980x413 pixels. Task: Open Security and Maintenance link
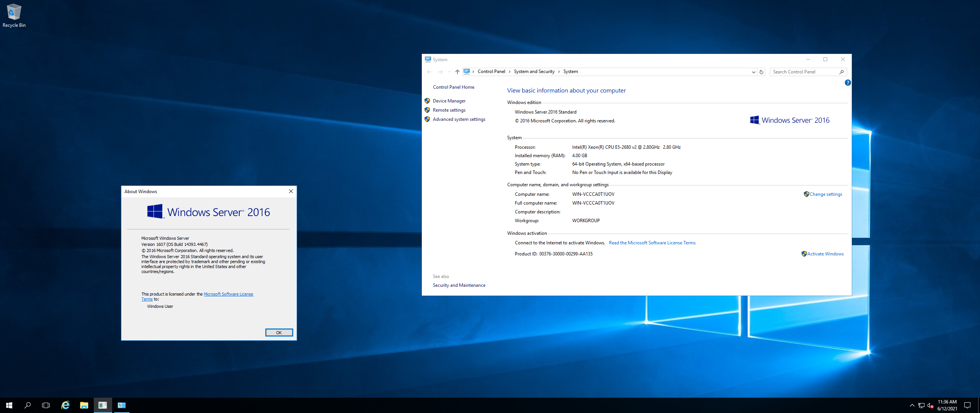(x=459, y=285)
